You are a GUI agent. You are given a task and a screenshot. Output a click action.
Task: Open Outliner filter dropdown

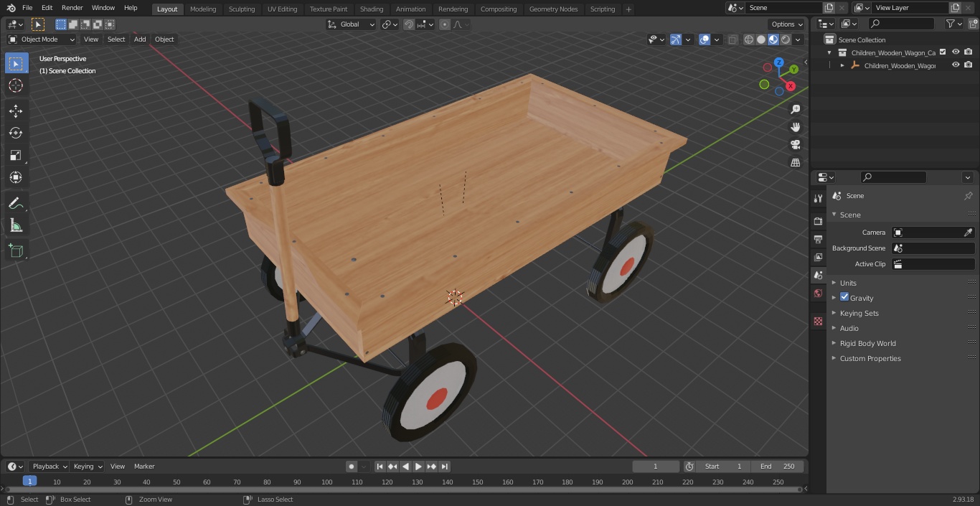(953, 24)
